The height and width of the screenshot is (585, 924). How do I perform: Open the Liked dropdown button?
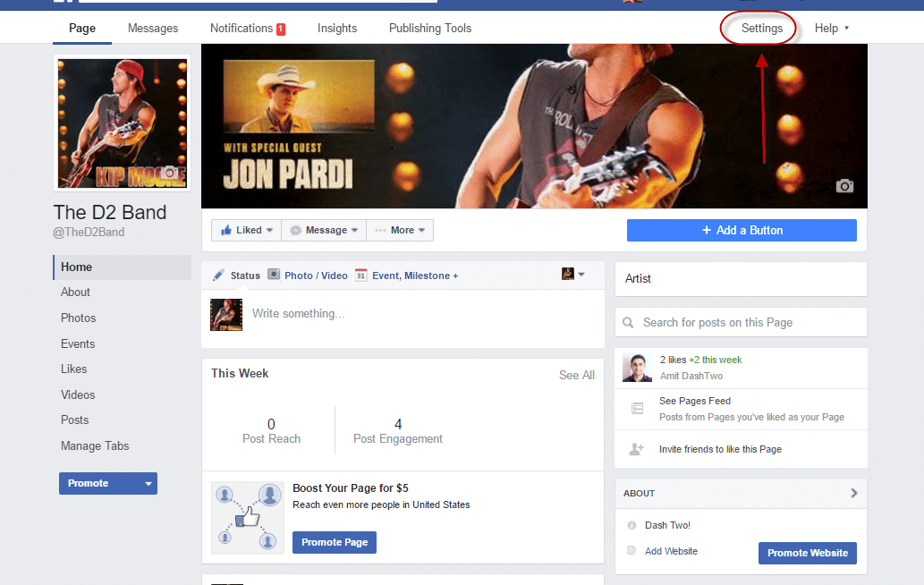pos(246,231)
